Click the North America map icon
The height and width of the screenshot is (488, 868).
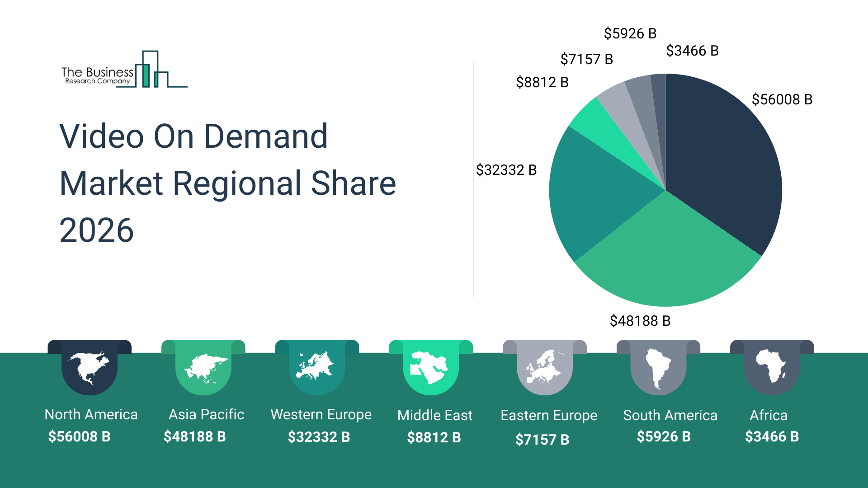coord(89,368)
